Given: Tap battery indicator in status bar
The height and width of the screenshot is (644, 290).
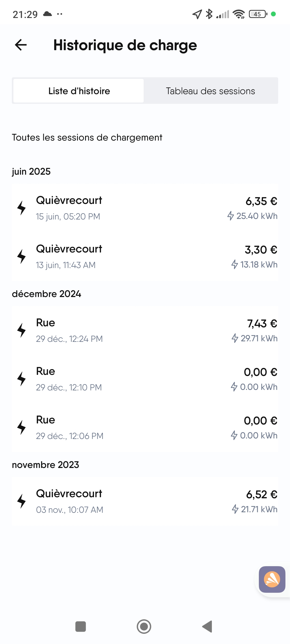Looking at the screenshot, I should tap(258, 14).
